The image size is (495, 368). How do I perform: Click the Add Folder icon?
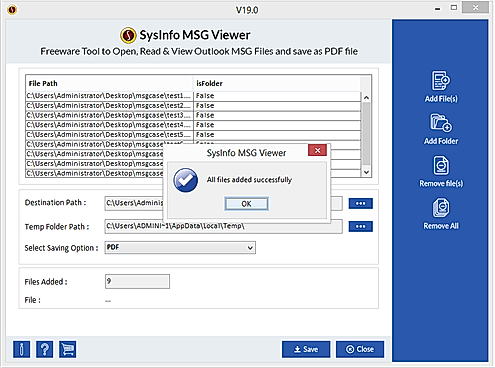coord(441,123)
